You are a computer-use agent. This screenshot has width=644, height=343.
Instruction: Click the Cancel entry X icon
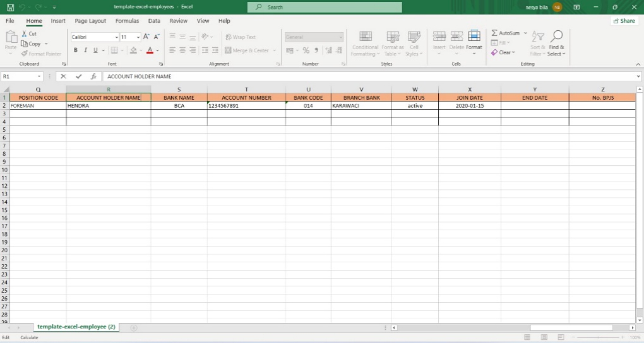pyautogui.click(x=63, y=76)
